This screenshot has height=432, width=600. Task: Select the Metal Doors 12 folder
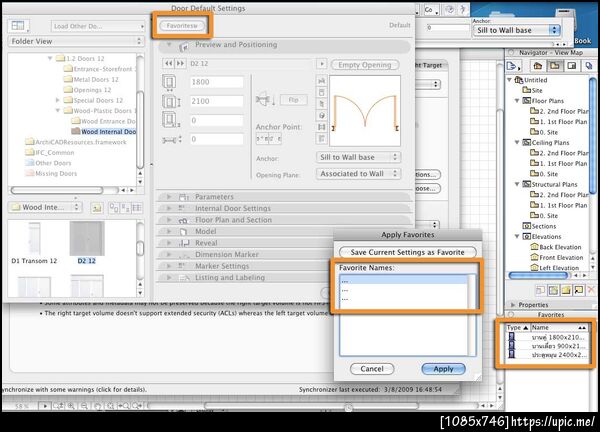tap(91, 80)
